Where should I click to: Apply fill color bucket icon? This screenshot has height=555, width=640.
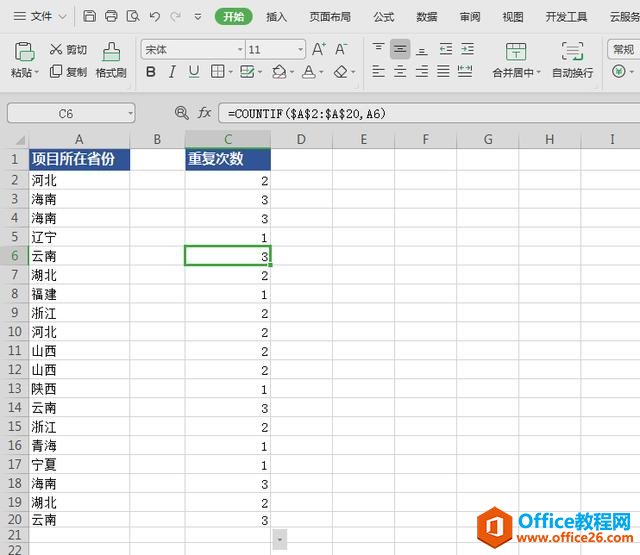[279, 72]
